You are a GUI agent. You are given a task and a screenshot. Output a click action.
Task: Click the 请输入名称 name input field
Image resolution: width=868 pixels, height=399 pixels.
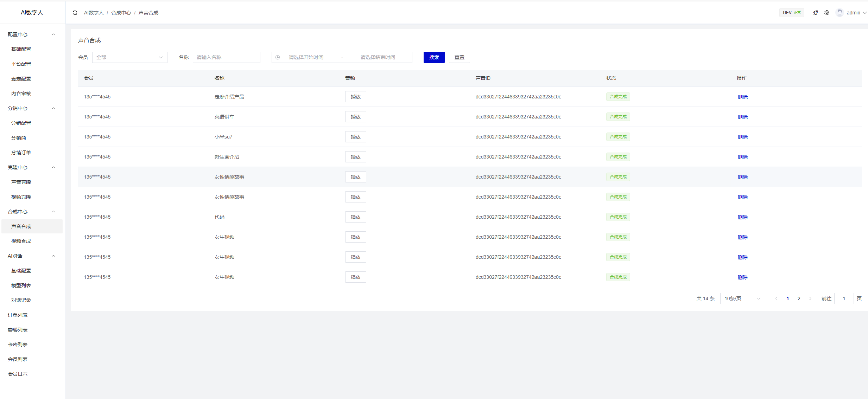pyautogui.click(x=226, y=57)
